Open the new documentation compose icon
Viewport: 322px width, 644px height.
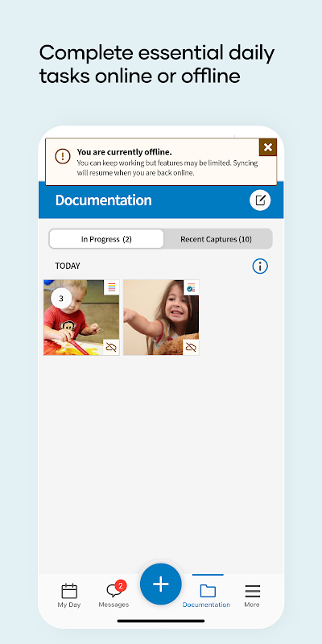coord(260,200)
